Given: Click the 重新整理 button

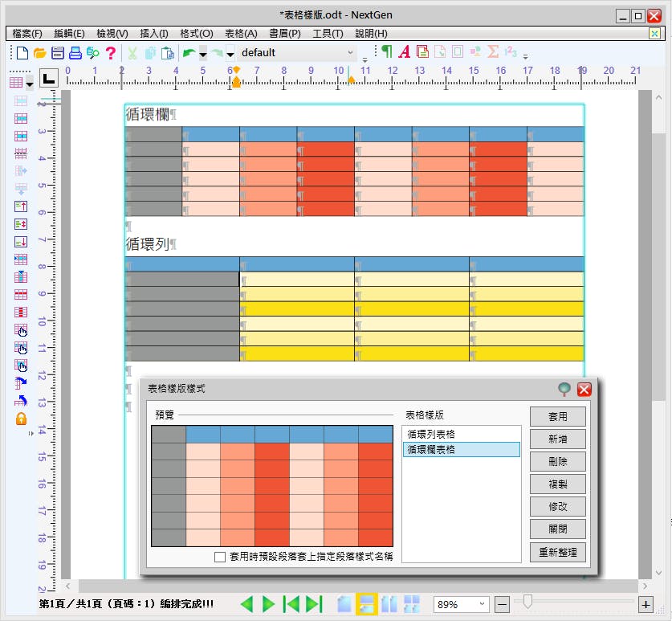Looking at the screenshot, I should click(557, 552).
